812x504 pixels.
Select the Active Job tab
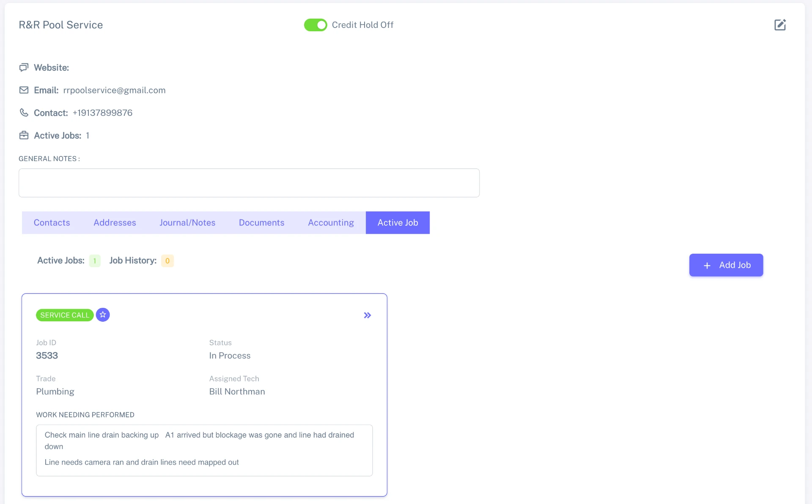click(398, 222)
